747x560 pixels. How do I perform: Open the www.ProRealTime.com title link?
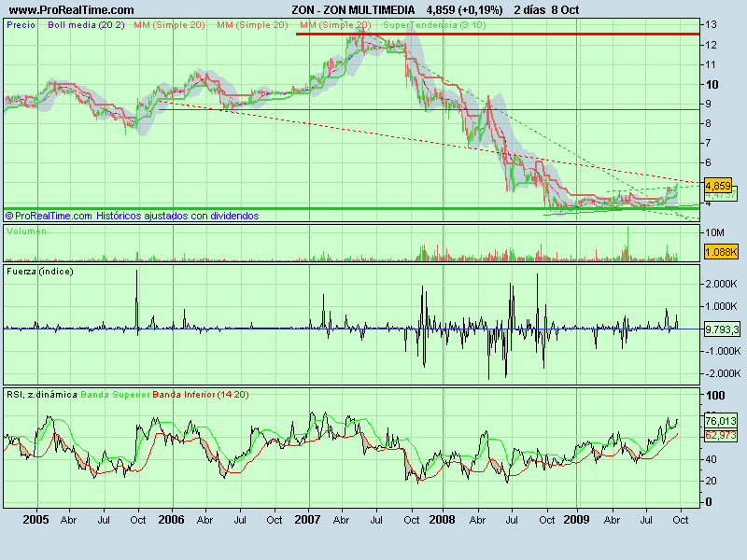coord(72,10)
